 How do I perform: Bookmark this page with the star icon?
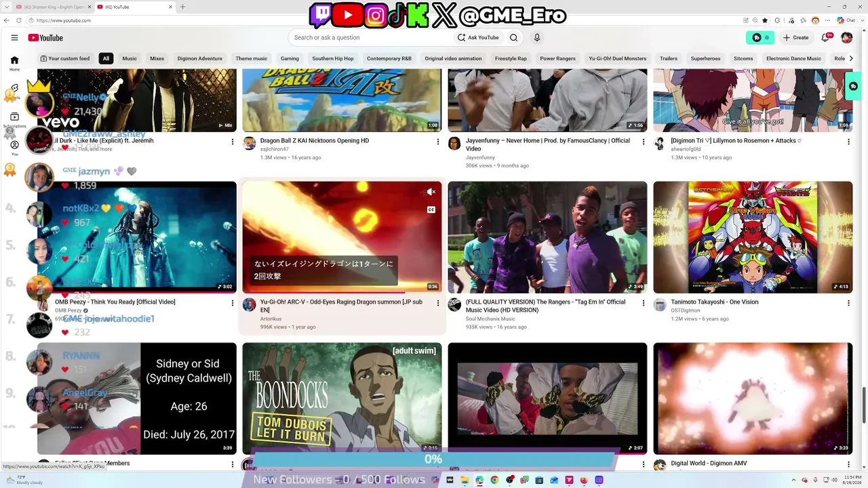pos(765,20)
